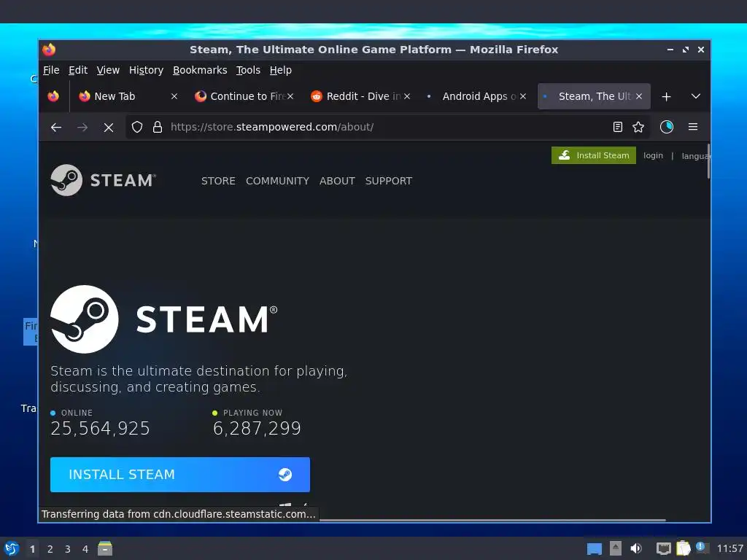Click the playing now count 6,287,299
Image resolution: width=747 pixels, height=560 pixels.
257,429
